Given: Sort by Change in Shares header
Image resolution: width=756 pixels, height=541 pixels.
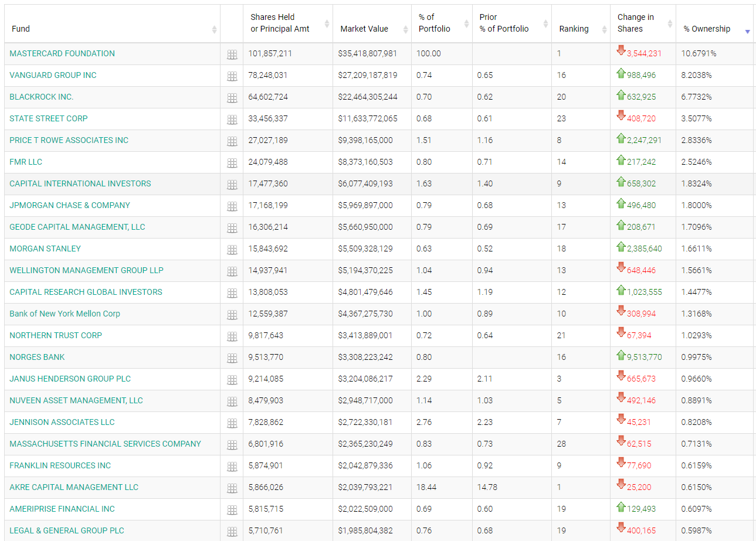Looking at the screenshot, I should tap(643, 23).
